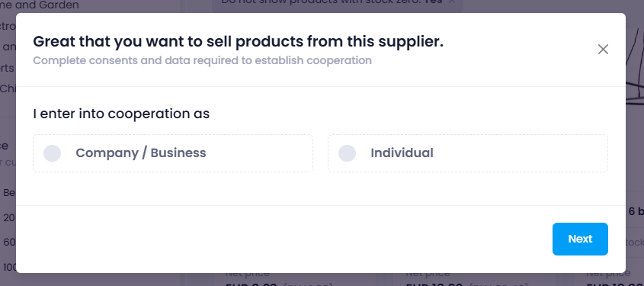Choose the Individual label text
Image resolution: width=644 pixels, height=286 pixels.
(x=402, y=153)
